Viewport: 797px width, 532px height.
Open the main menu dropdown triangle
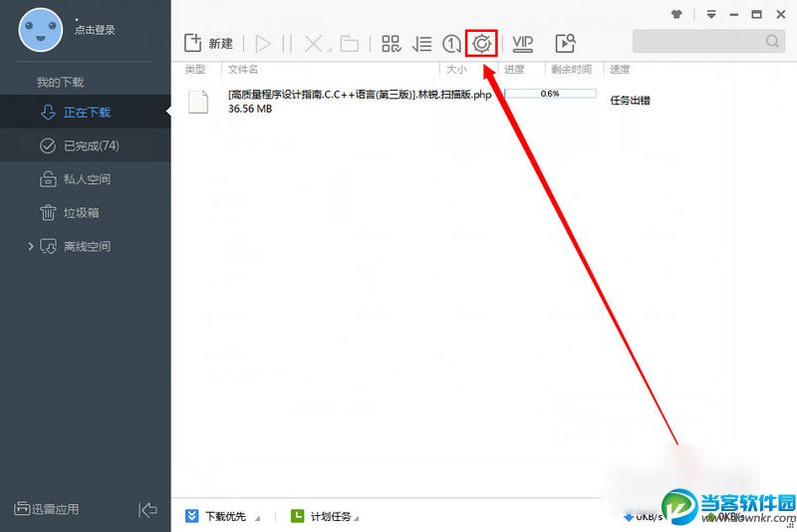[711, 15]
